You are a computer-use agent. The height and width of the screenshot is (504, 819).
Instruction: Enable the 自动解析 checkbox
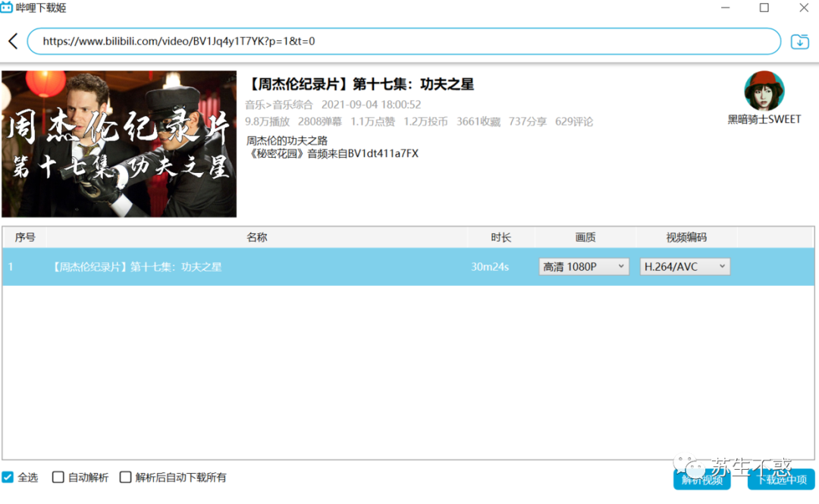coord(58,477)
